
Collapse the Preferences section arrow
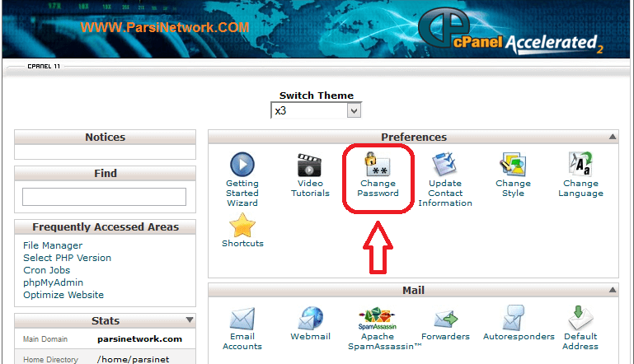(x=612, y=138)
